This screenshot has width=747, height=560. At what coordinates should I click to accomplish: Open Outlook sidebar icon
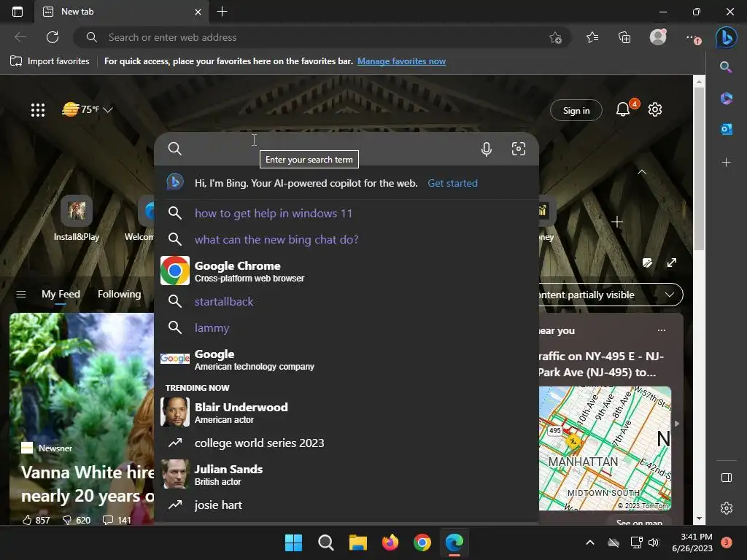point(726,129)
